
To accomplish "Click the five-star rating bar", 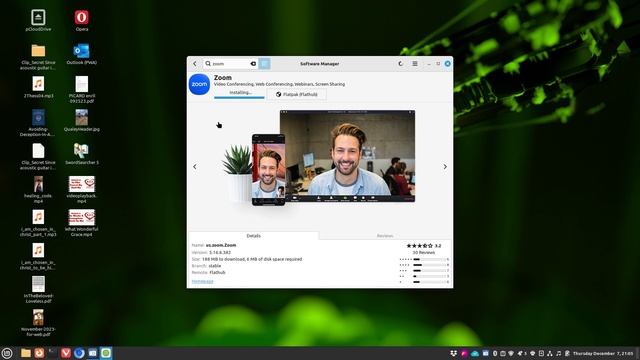I will [431, 259].
